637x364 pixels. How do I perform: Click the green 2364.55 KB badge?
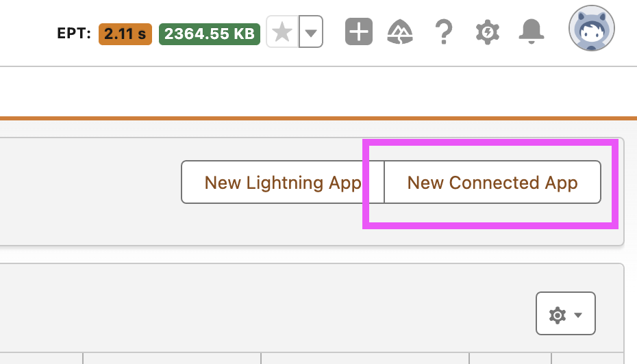click(x=209, y=33)
